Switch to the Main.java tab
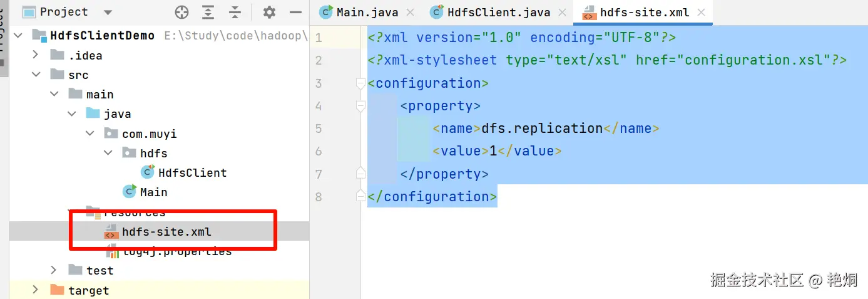This screenshot has width=868, height=299. pos(366,12)
